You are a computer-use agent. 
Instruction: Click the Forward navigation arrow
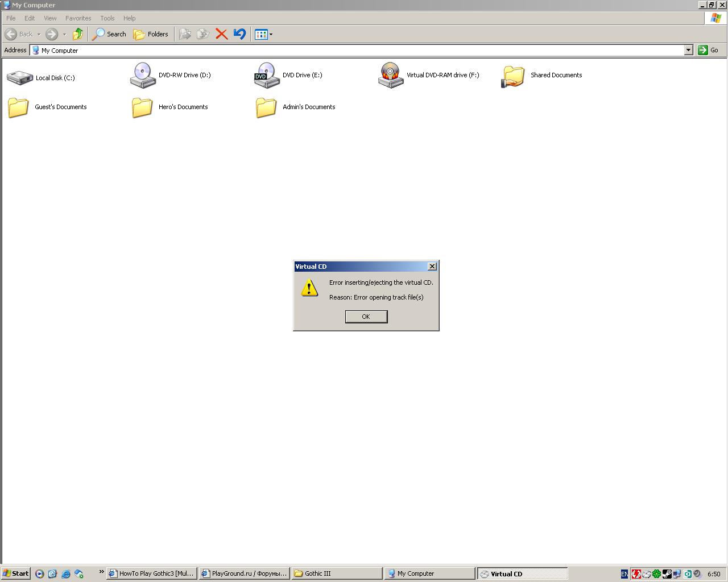click(x=52, y=34)
